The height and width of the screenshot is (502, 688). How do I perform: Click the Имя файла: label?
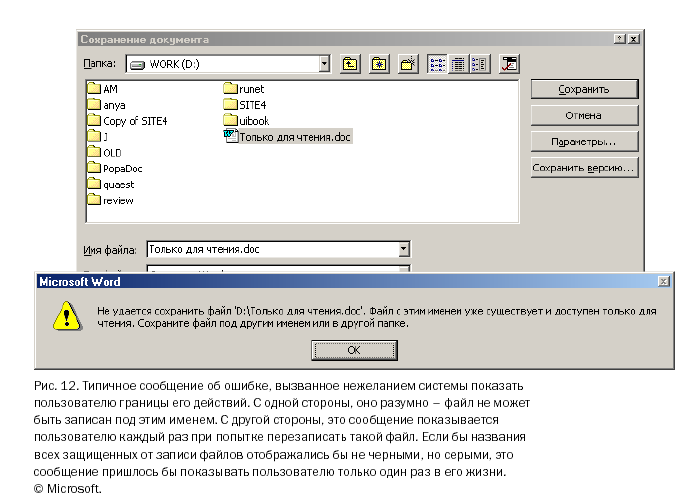(x=110, y=250)
